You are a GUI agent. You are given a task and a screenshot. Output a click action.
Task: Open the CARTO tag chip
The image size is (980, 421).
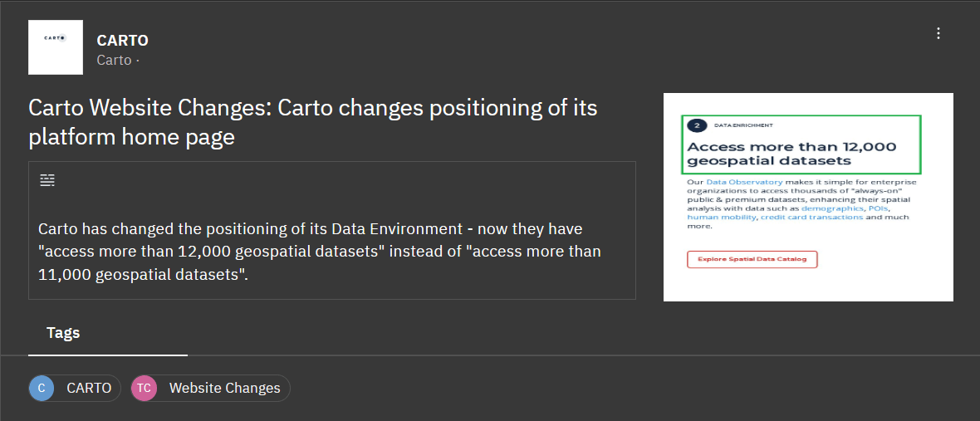(75, 388)
